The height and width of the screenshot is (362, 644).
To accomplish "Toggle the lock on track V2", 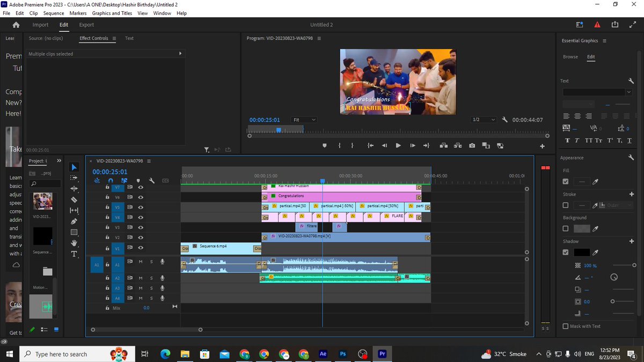I will point(107,238).
